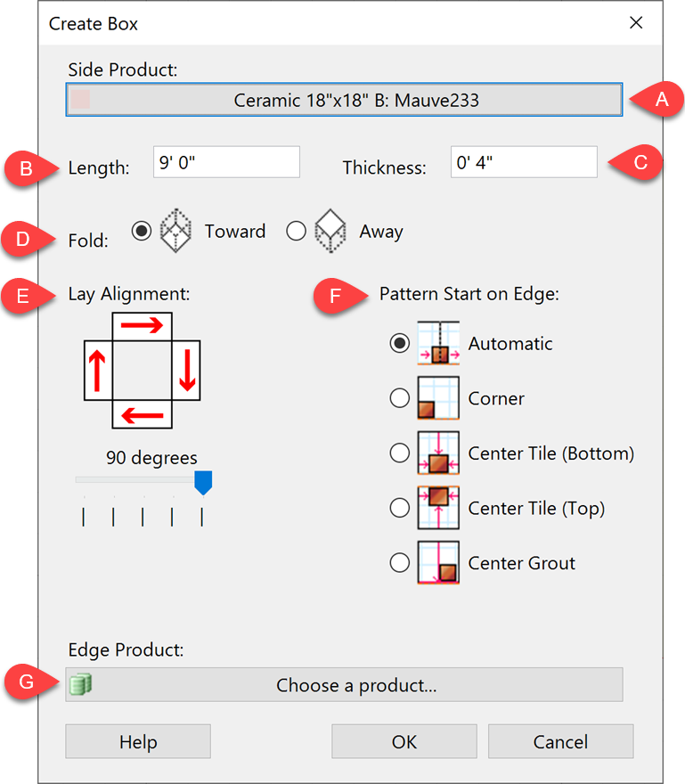This screenshot has width=685, height=784.
Task: Click the 'Toward' fold label
Action: 235,232
